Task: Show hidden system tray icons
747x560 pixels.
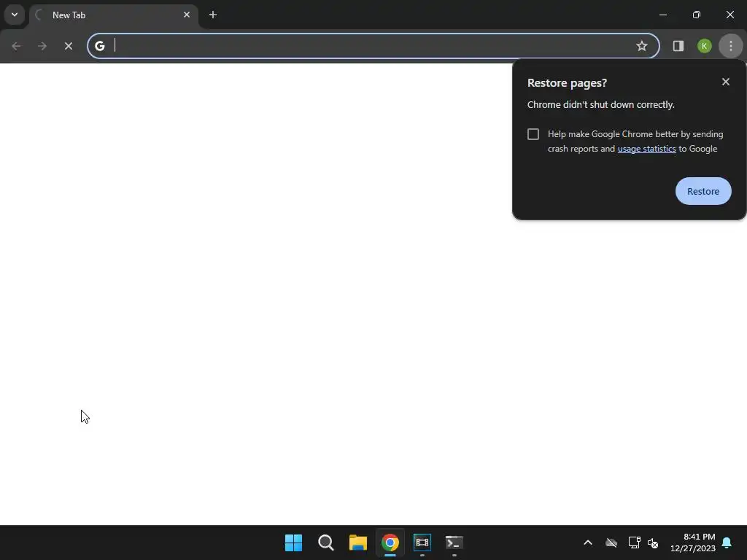Action: [588, 542]
